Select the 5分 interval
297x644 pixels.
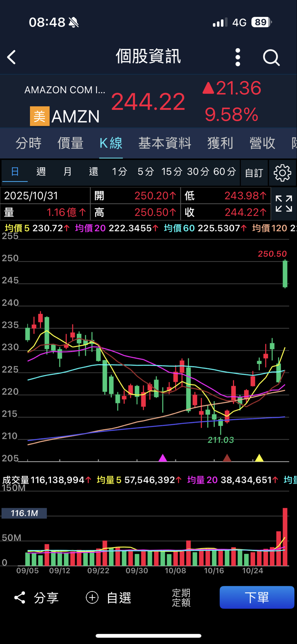point(146,172)
